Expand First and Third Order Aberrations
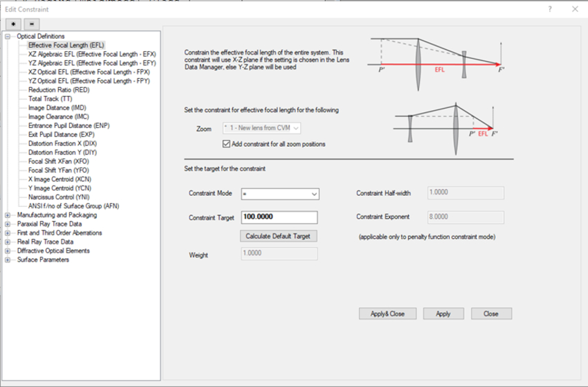Image resolution: width=588 pixels, height=387 pixels. [8, 233]
